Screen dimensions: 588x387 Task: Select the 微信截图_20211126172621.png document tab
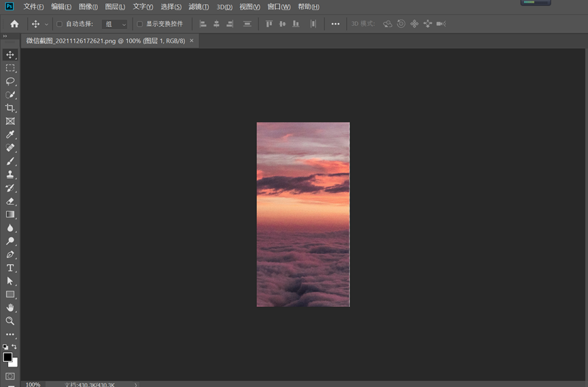(106, 41)
